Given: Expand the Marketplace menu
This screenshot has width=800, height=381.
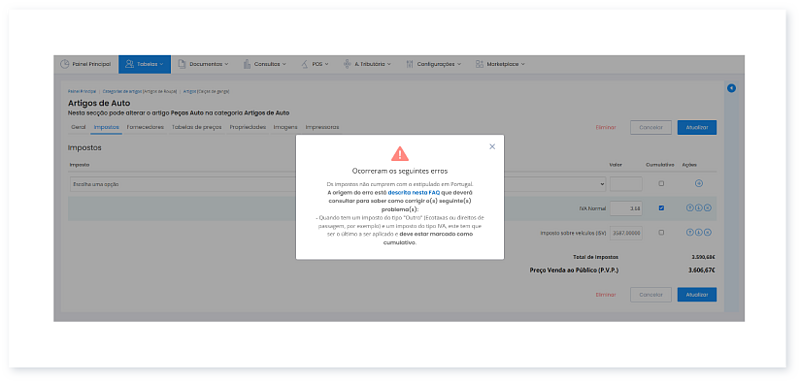Looking at the screenshot, I should [x=500, y=64].
